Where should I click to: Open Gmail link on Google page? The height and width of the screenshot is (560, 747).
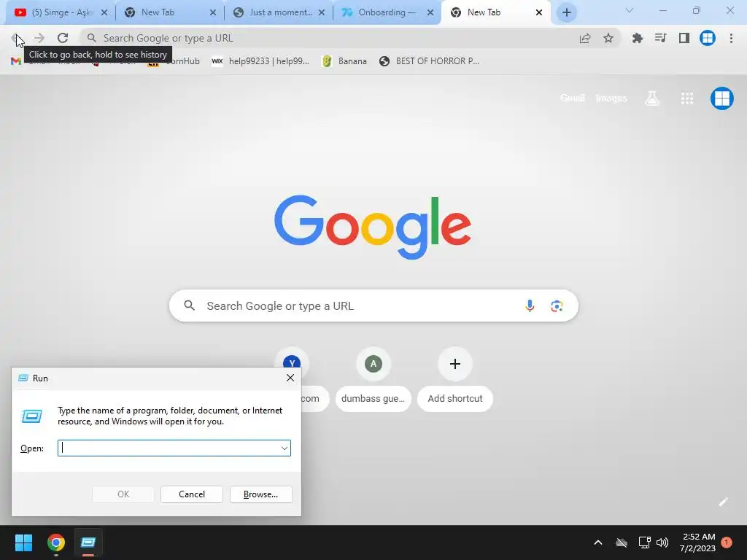pos(572,98)
